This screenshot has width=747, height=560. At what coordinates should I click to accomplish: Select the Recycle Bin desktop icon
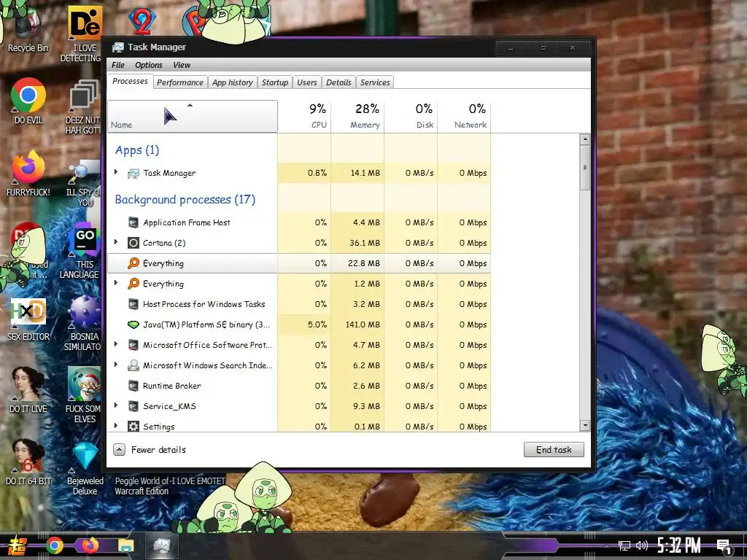[x=28, y=29]
